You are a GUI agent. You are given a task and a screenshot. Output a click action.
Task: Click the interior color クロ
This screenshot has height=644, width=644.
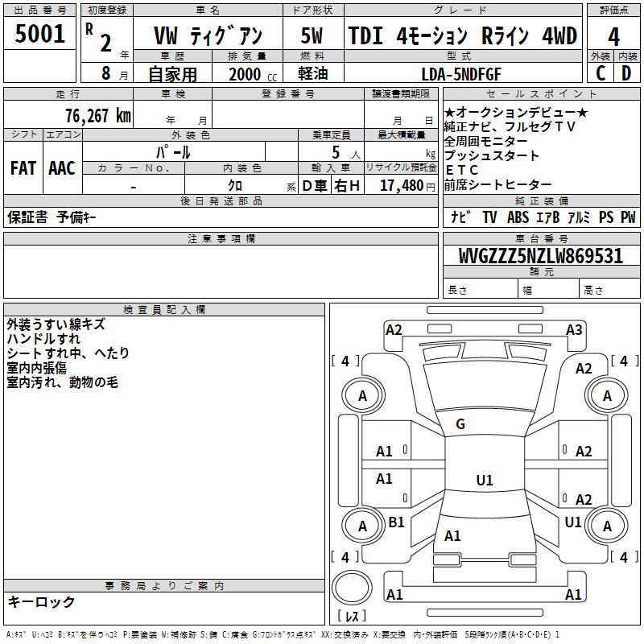pyautogui.click(x=235, y=186)
